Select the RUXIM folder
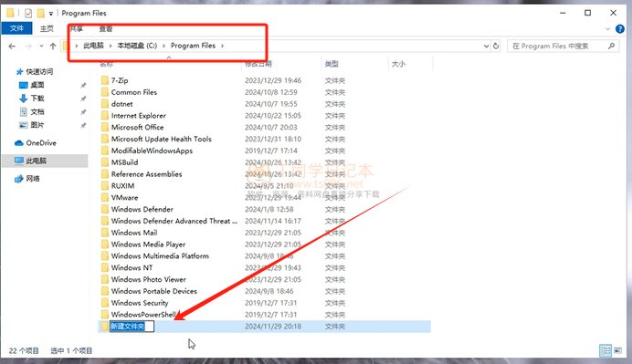632x364 pixels. click(x=122, y=185)
